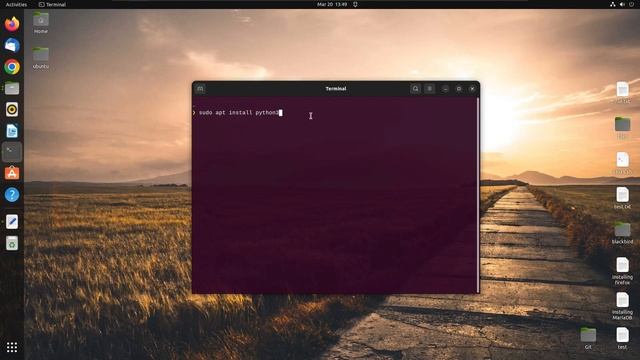The height and width of the screenshot is (360, 640).
Task: Select the Terminal icon in the dock
Action: pyautogui.click(x=12, y=152)
